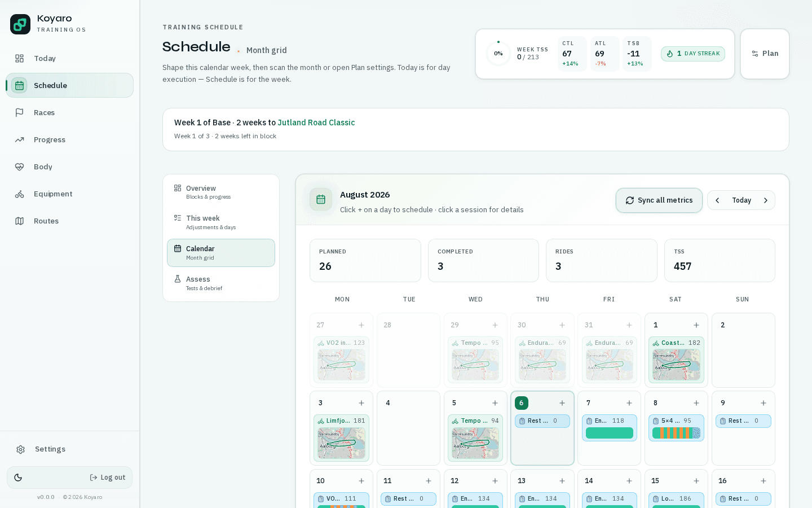812x508 pixels.
Task: Click the Koyaro logo icon
Action: pyautogui.click(x=20, y=24)
